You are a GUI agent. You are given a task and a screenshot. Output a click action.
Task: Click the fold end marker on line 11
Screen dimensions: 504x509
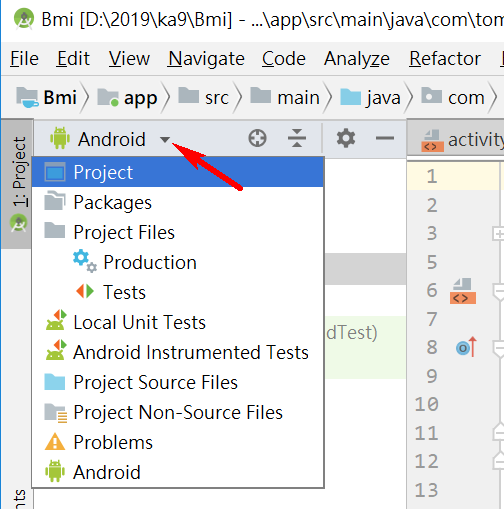[x=498, y=433]
